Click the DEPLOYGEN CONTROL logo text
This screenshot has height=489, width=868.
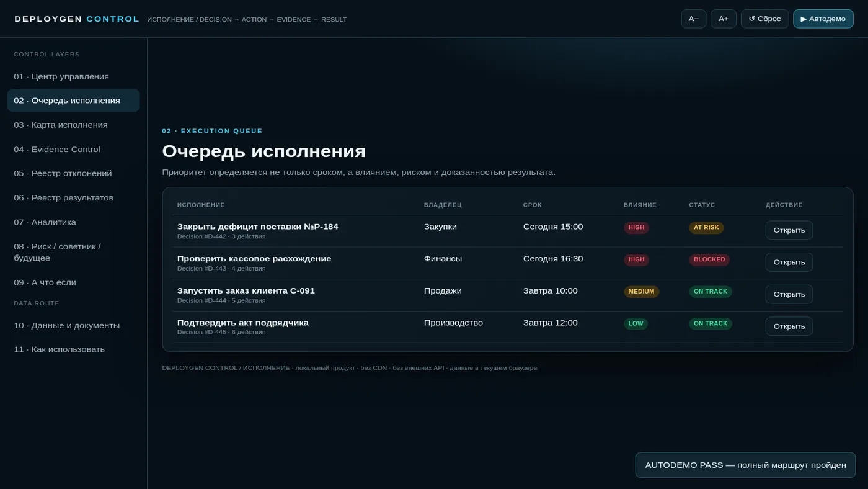[77, 19]
